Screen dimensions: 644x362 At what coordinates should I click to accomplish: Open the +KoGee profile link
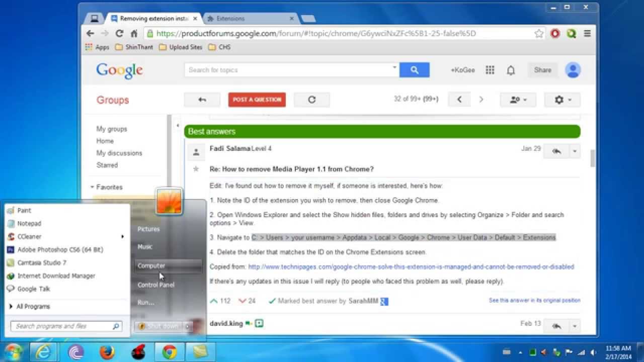click(x=462, y=70)
